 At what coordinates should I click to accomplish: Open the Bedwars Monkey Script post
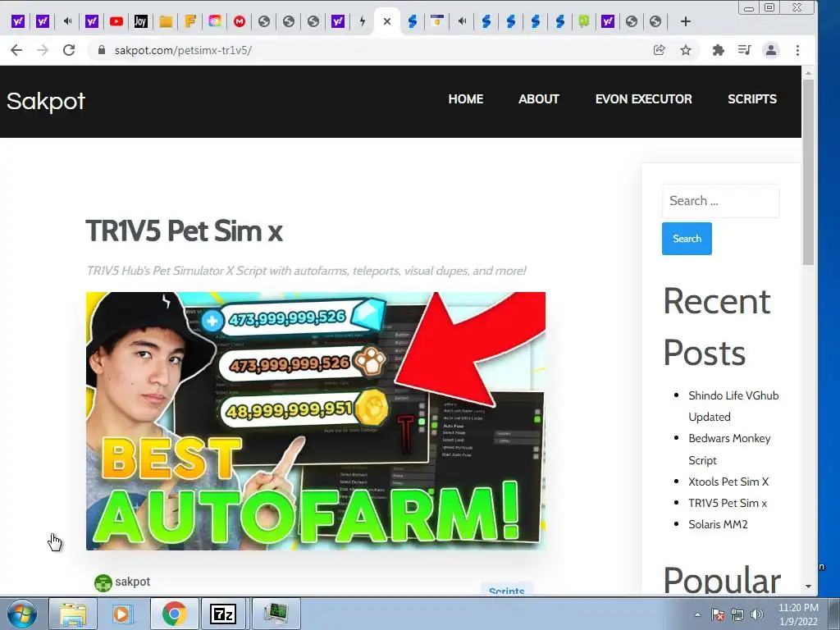[x=729, y=450]
